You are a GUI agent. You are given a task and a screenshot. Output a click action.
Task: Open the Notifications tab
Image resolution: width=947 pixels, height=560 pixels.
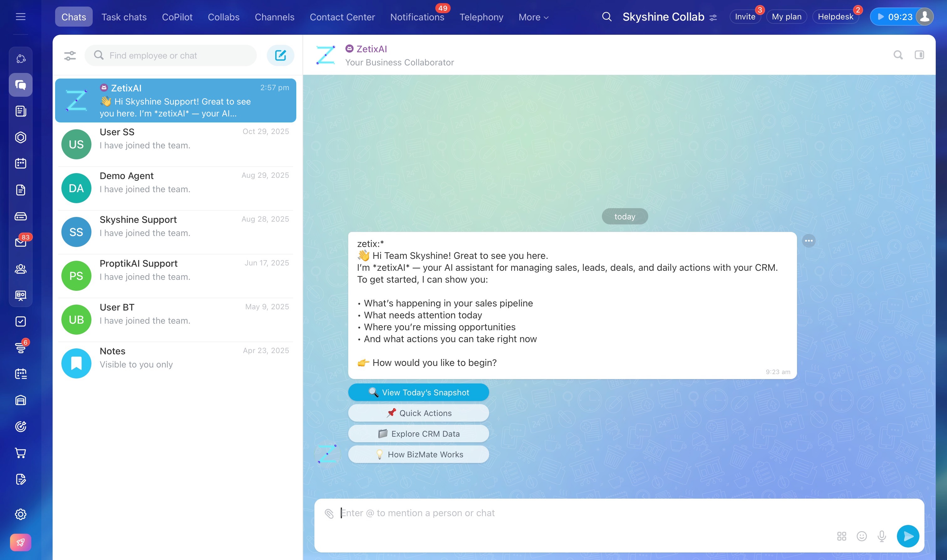417,17
